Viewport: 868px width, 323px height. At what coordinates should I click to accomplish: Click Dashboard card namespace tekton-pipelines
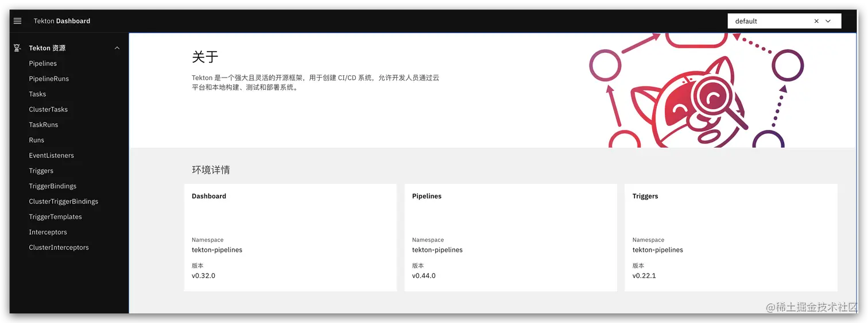pyautogui.click(x=217, y=250)
